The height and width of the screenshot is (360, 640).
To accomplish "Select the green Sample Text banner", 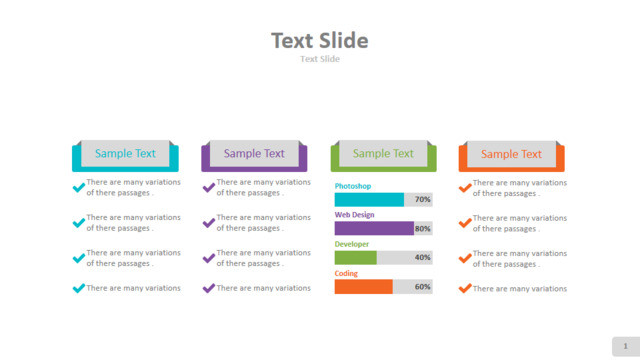I will click(x=384, y=156).
